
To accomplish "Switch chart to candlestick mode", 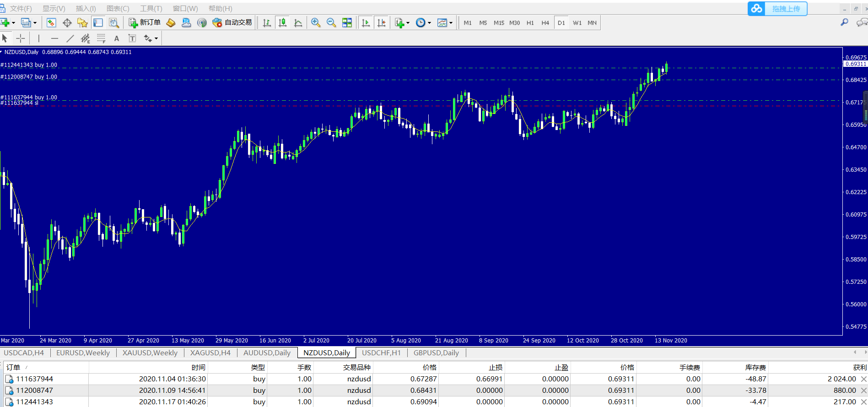I will tap(283, 22).
